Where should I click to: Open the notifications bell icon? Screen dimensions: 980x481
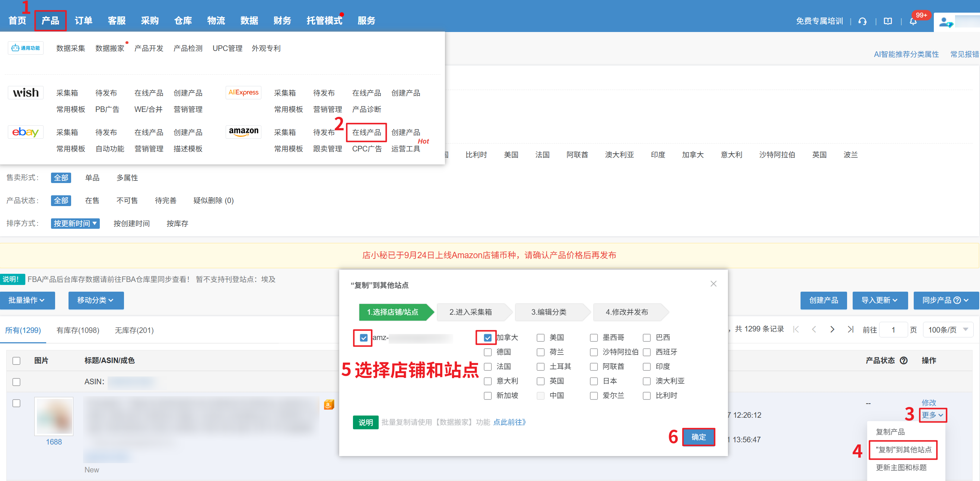(x=913, y=21)
